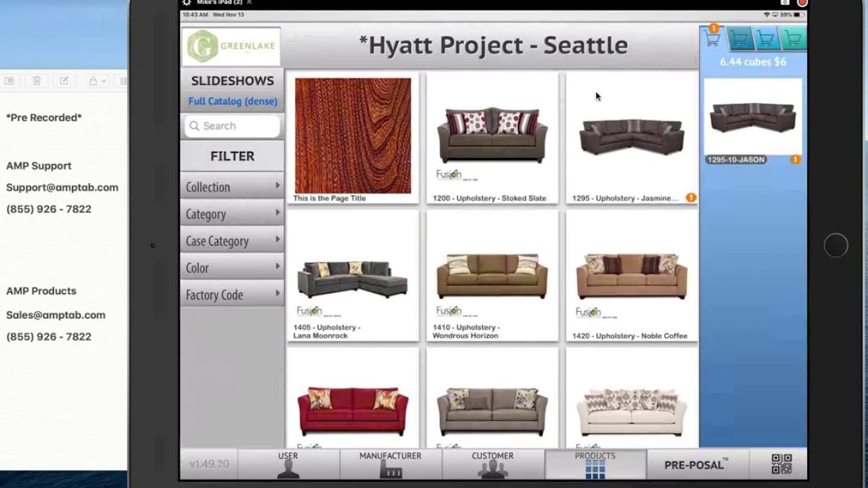Screen dimensions: 868x488
Task: Open the first shopping cart with badge
Action: [x=713, y=39]
